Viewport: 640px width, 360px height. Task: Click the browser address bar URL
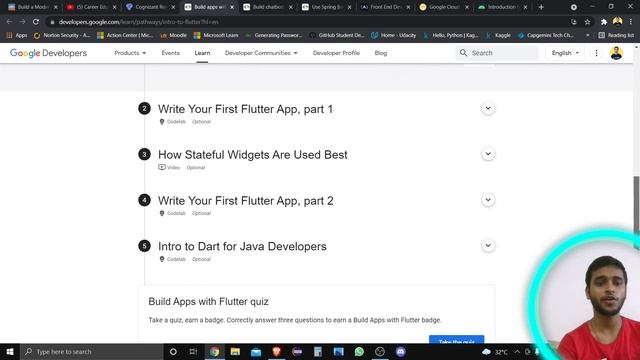[138, 22]
